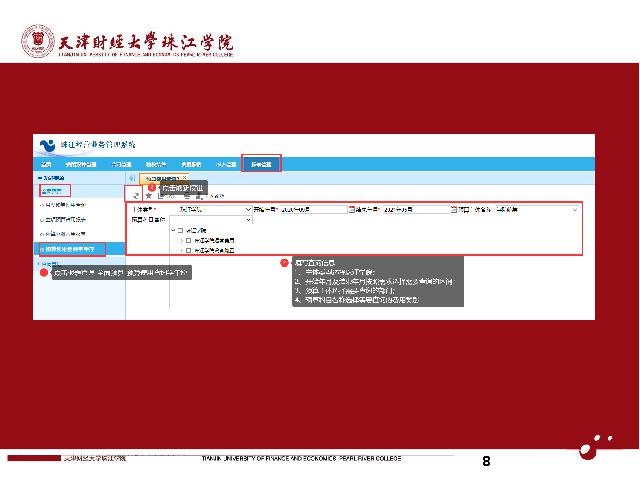Click the system logo at top left
The width and height of the screenshot is (640, 480).
click(46, 145)
